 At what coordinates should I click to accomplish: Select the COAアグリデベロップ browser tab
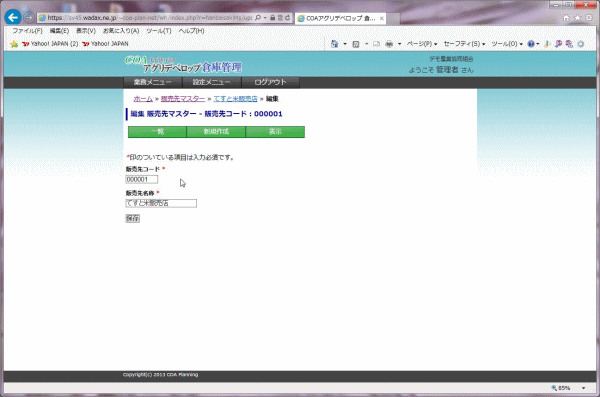(x=340, y=18)
